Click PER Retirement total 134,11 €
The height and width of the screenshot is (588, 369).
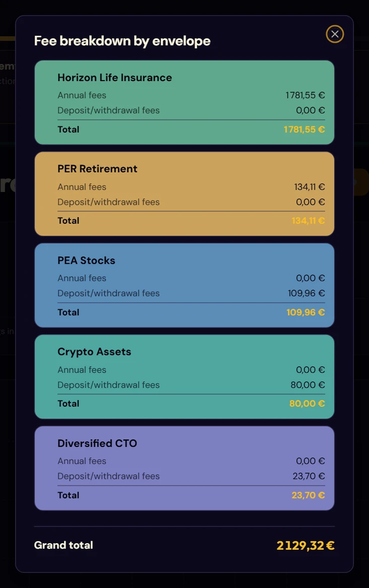tap(308, 221)
